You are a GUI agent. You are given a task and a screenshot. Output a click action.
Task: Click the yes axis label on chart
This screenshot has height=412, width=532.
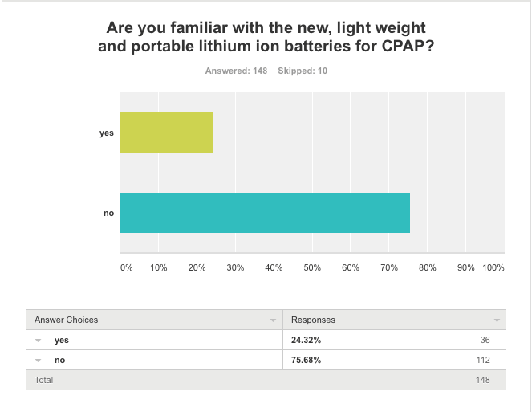coord(107,133)
